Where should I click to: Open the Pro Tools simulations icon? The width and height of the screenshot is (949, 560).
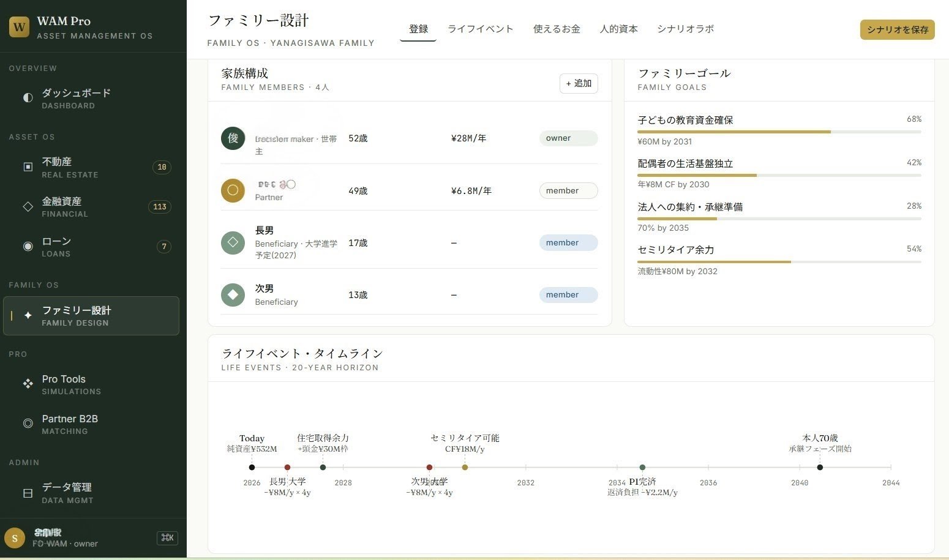(x=28, y=384)
